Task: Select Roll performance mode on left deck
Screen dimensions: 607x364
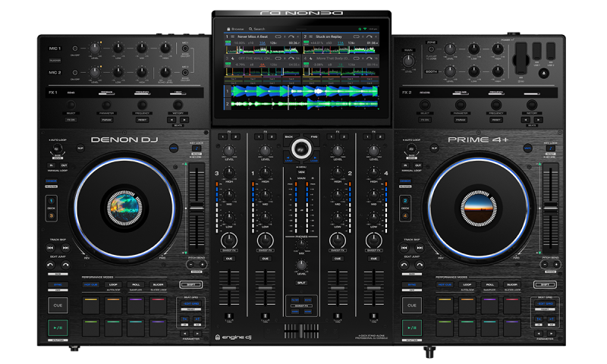Action: point(136,284)
